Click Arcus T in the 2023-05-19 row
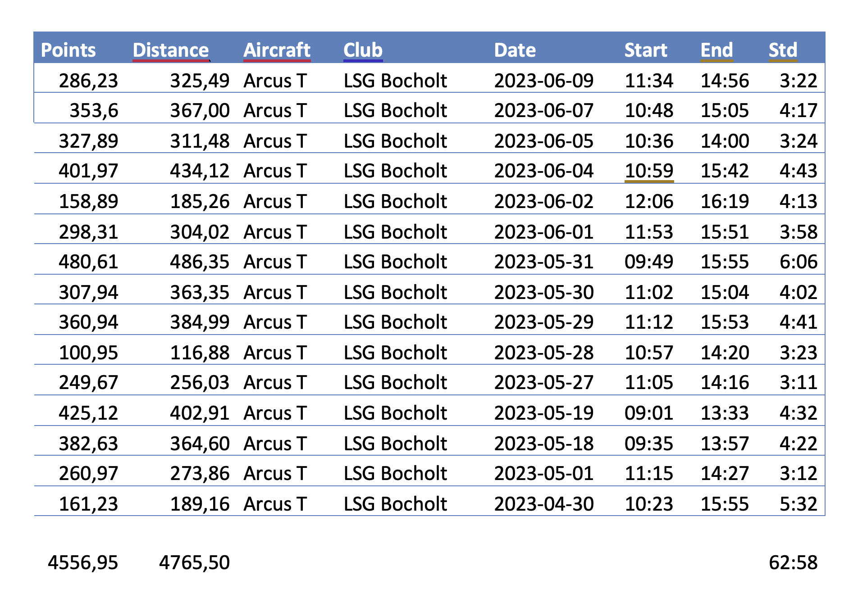 pos(275,413)
